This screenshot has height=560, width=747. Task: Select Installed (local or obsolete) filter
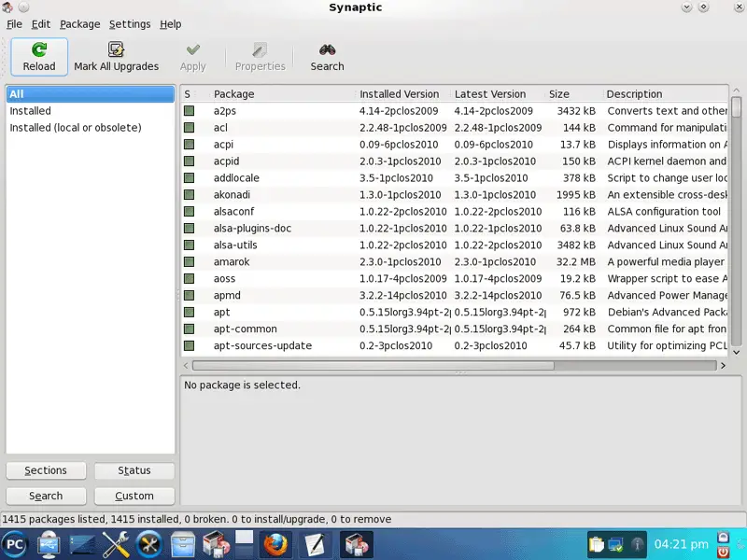[91, 128]
